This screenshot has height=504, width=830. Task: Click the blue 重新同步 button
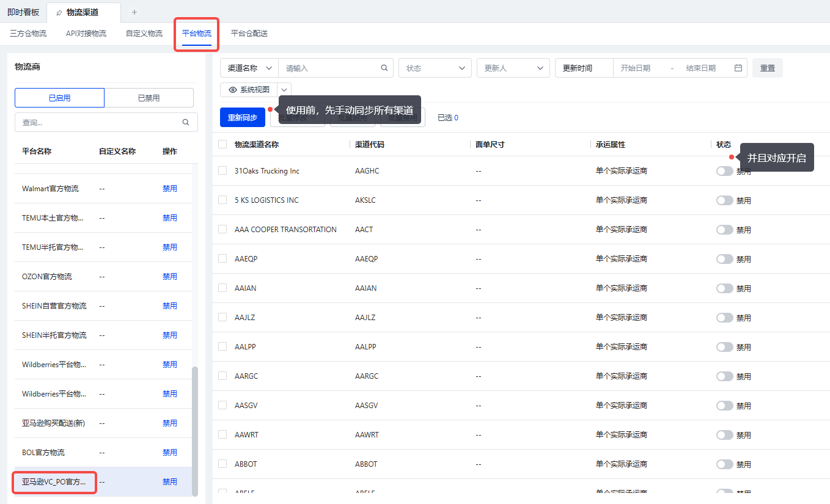242,117
